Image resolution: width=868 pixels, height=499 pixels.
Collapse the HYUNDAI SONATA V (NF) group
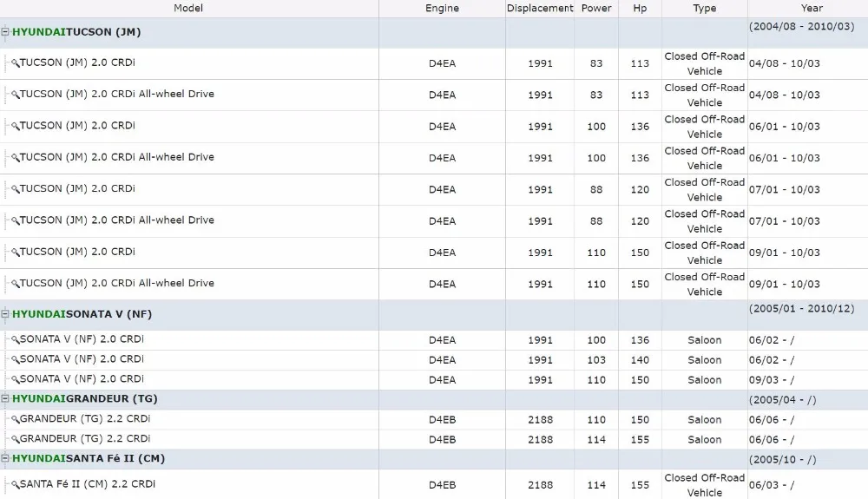5,314
